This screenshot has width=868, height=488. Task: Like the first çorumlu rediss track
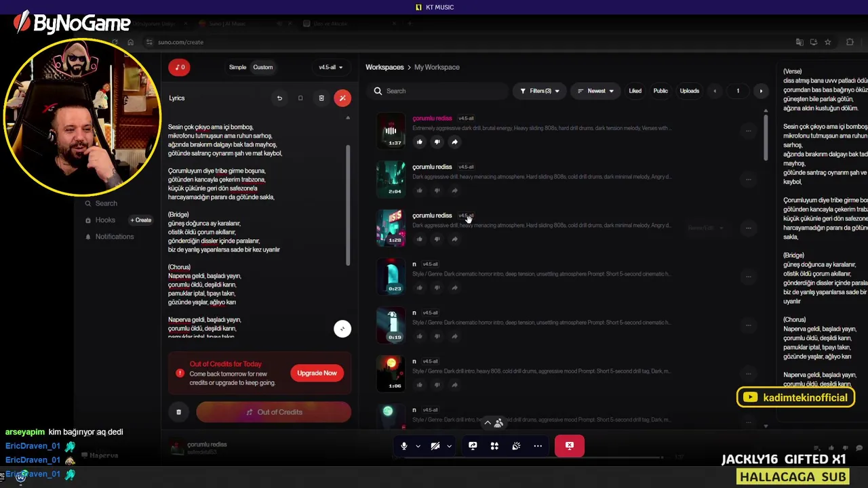(x=419, y=142)
